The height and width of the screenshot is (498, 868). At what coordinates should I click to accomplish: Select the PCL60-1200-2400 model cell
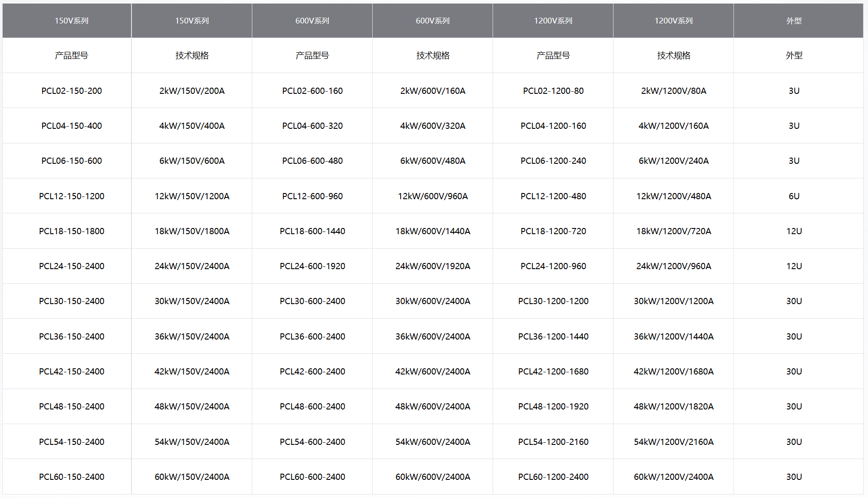point(553,477)
